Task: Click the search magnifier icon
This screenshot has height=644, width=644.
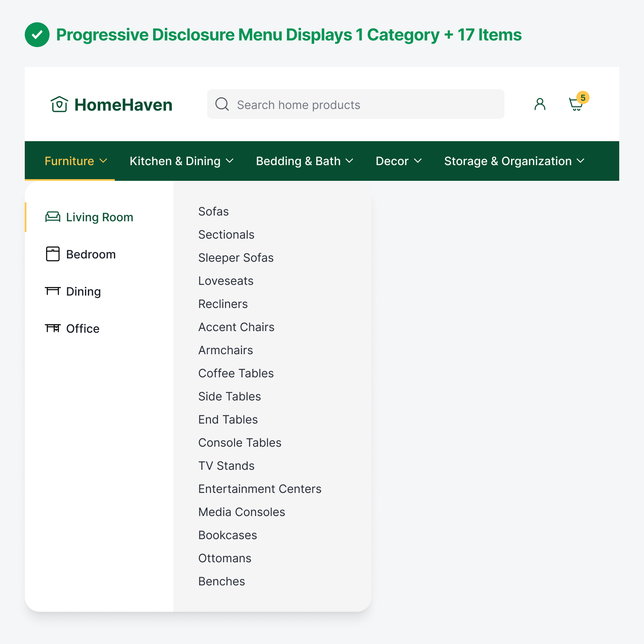Action: [x=222, y=104]
